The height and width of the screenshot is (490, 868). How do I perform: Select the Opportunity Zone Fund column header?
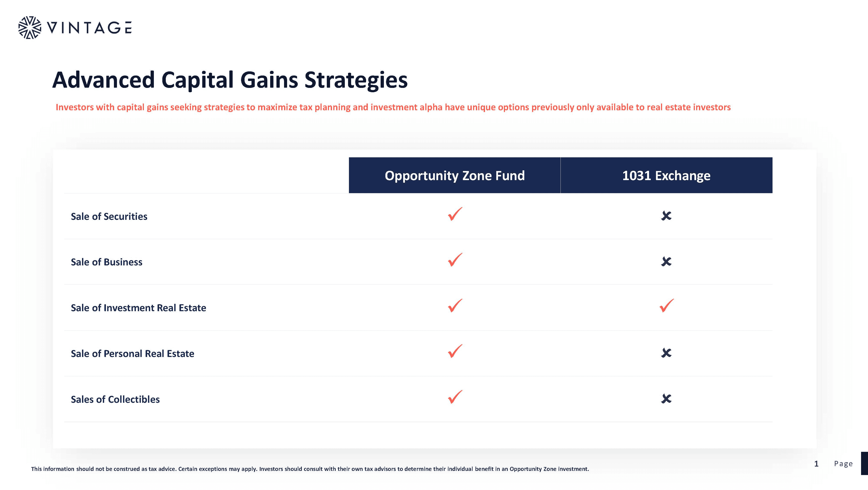click(x=455, y=175)
